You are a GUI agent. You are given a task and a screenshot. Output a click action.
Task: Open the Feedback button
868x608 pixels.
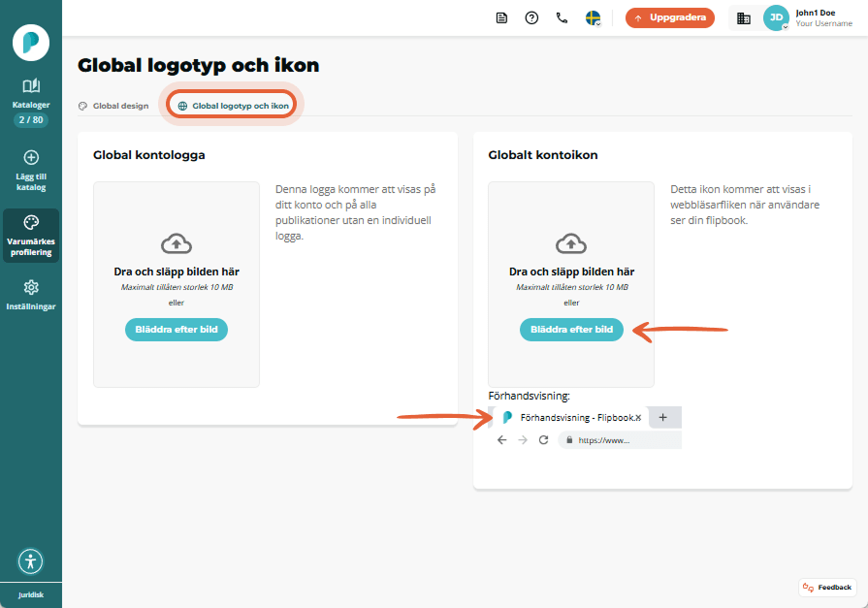(x=827, y=588)
